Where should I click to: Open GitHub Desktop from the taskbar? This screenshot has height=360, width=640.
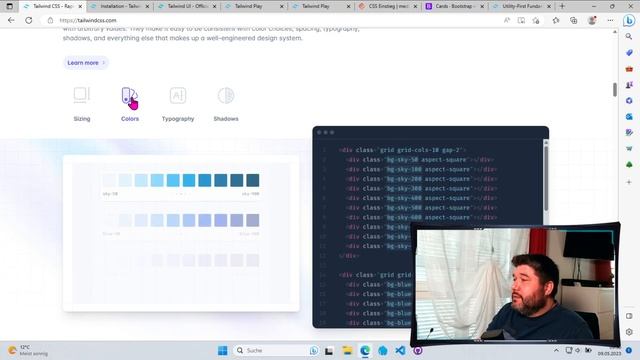click(417, 351)
